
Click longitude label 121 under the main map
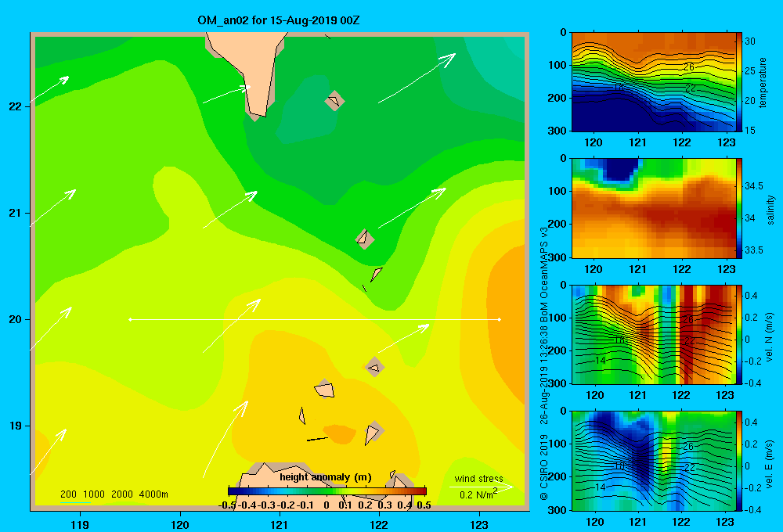click(x=280, y=524)
